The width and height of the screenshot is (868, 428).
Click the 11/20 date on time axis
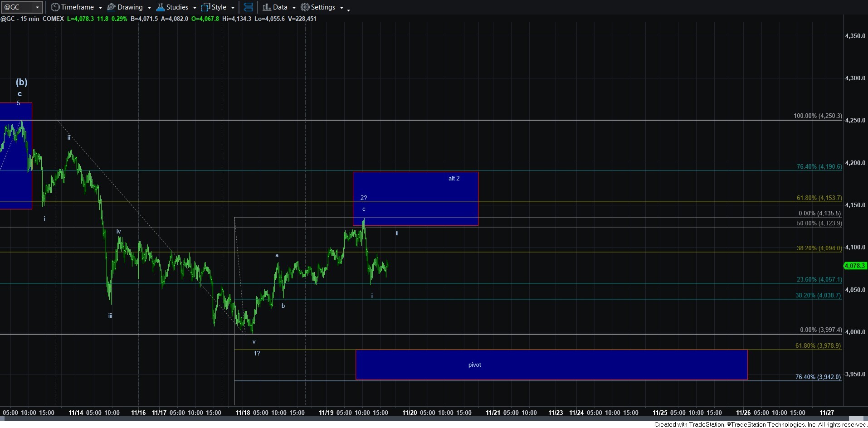[410, 413]
